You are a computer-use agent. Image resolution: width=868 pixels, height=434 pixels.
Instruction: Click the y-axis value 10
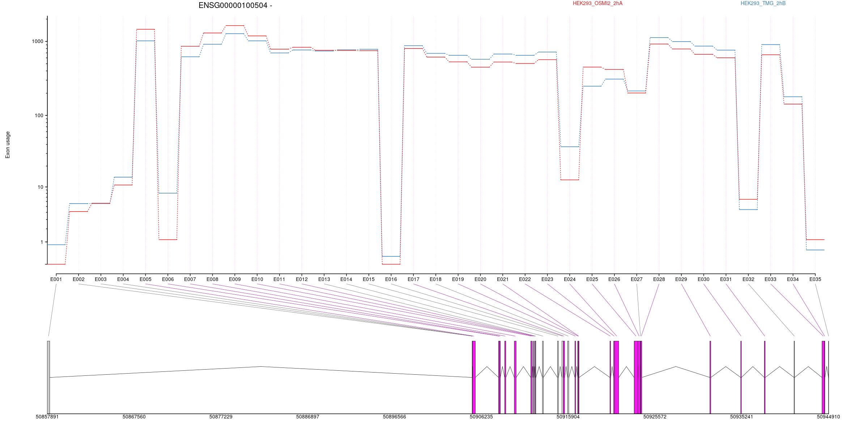[41, 187]
